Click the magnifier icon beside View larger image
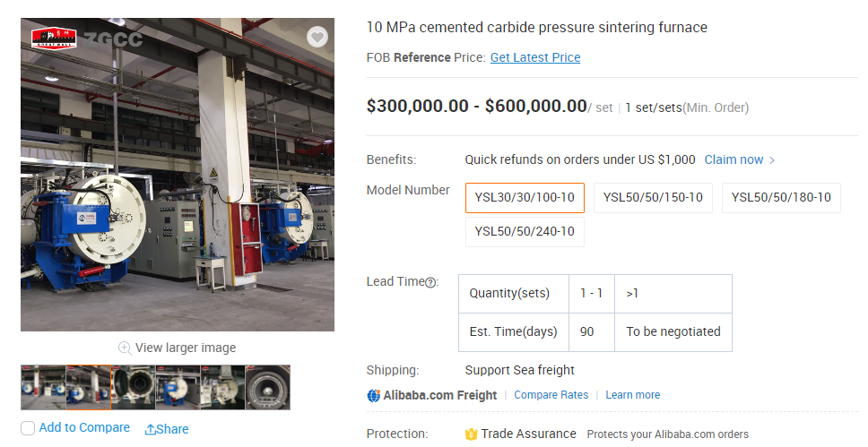 (125, 348)
